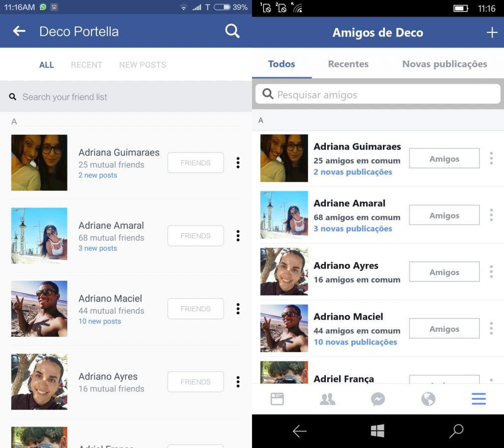Open hamburger menu icon in bottom navigation

tap(478, 399)
